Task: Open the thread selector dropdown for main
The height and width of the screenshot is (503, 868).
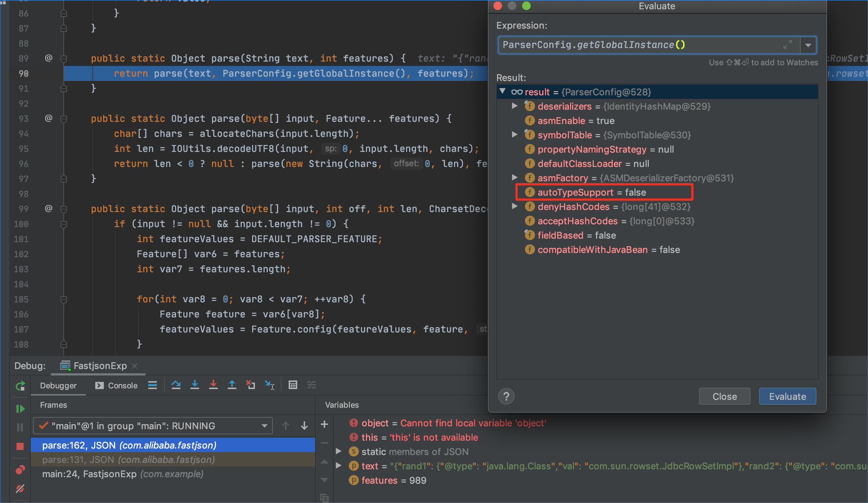Action: point(264,426)
